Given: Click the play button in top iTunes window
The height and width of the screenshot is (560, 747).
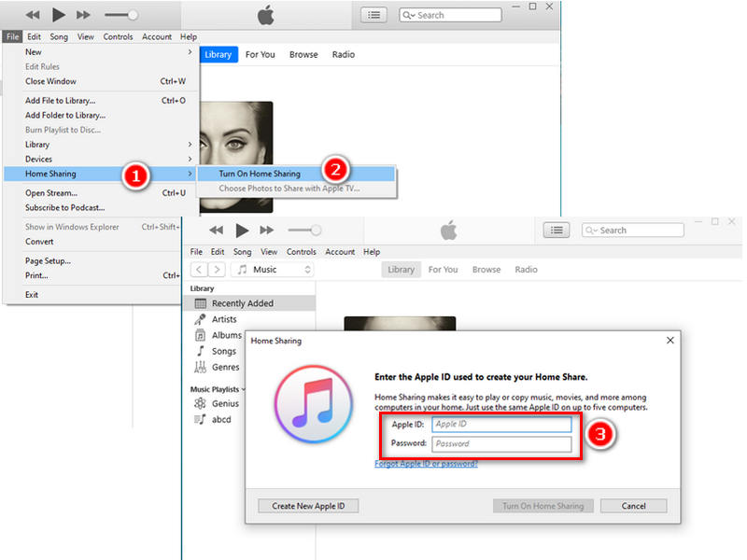Looking at the screenshot, I should pos(58,15).
